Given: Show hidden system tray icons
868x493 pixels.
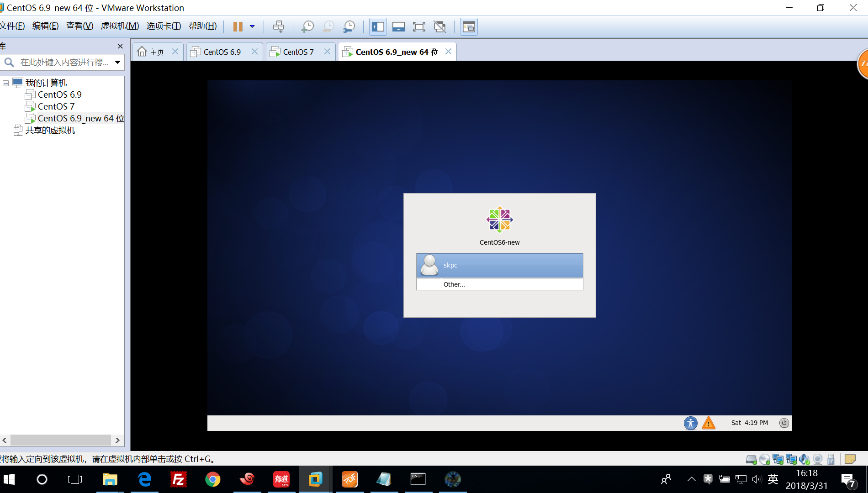Looking at the screenshot, I should click(691, 479).
